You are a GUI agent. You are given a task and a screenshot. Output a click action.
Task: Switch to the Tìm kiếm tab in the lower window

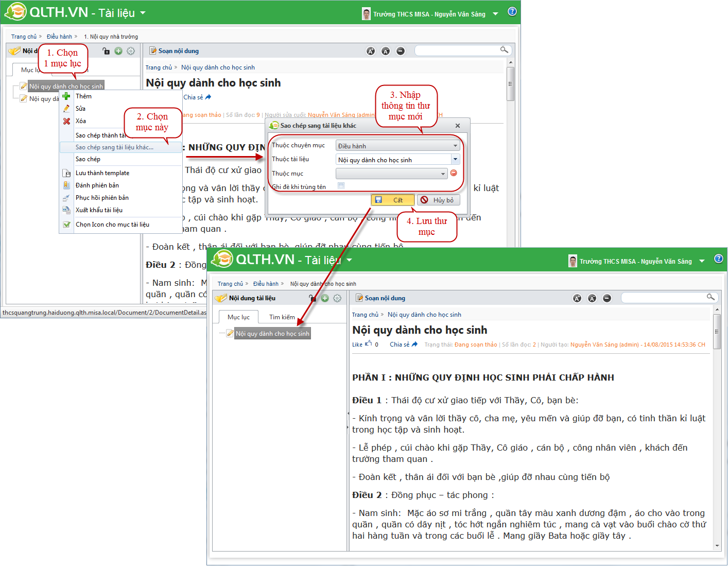pyautogui.click(x=282, y=317)
